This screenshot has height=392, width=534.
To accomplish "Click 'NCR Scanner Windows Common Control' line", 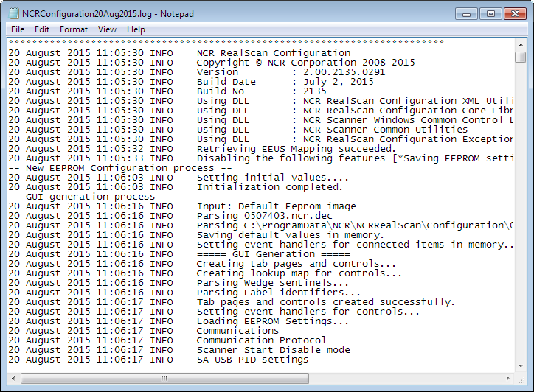I will point(409,120).
